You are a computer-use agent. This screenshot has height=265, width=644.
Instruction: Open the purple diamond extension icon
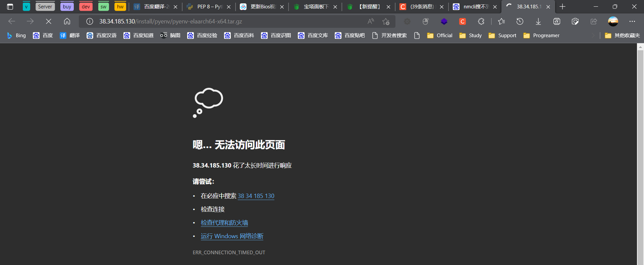point(444,21)
